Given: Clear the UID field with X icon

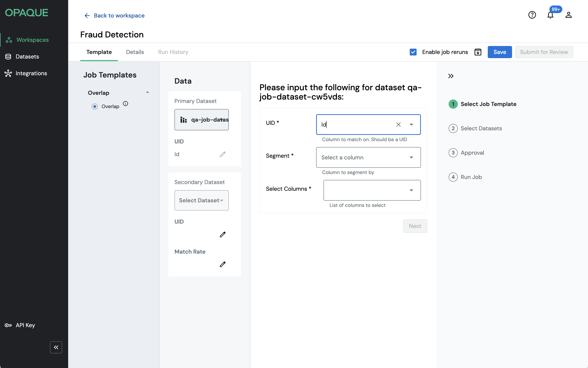Looking at the screenshot, I should 398,125.
